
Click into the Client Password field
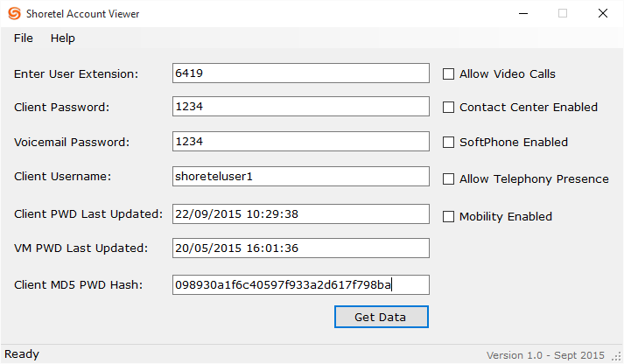pyautogui.click(x=301, y=107)
